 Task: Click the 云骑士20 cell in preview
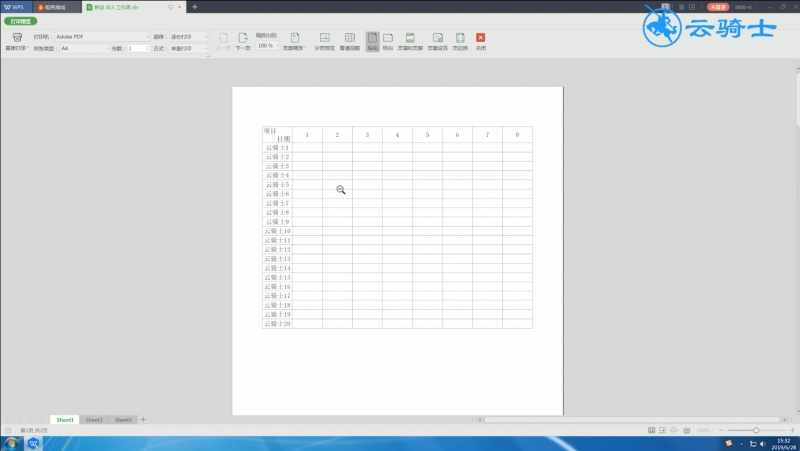coord(278,324)
